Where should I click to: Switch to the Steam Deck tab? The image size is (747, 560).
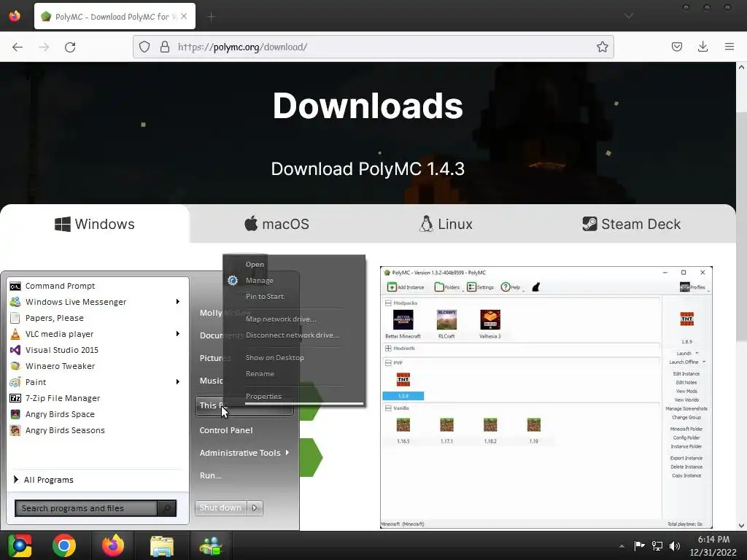632,224
